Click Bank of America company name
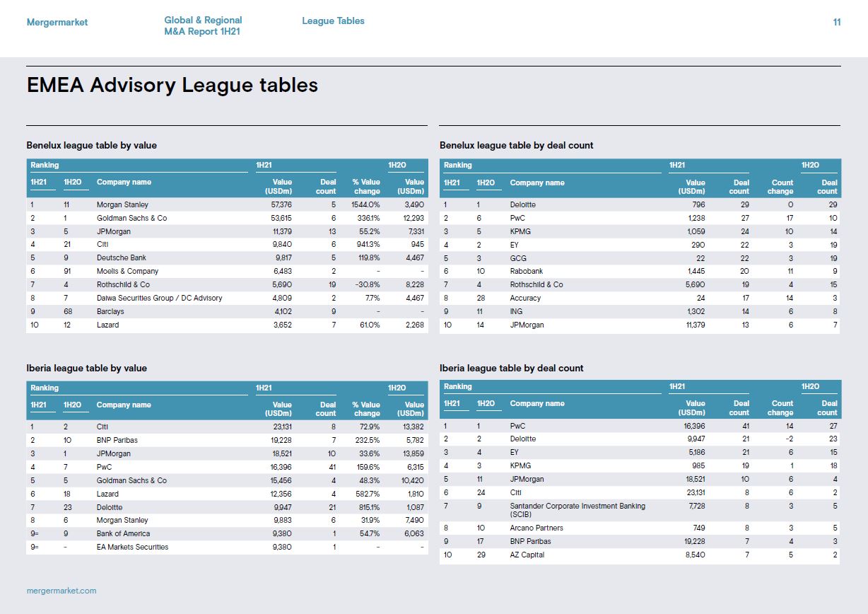 (123, 533)
